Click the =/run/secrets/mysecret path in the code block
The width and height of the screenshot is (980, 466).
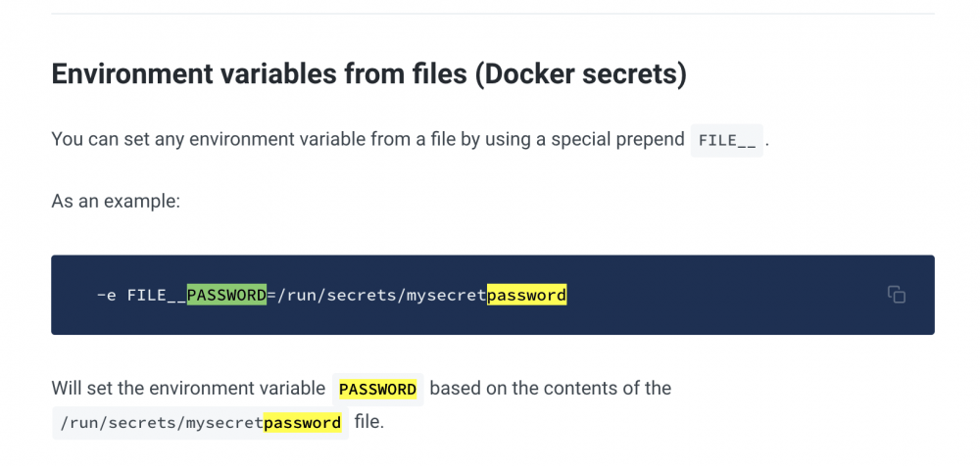[377, 295]
